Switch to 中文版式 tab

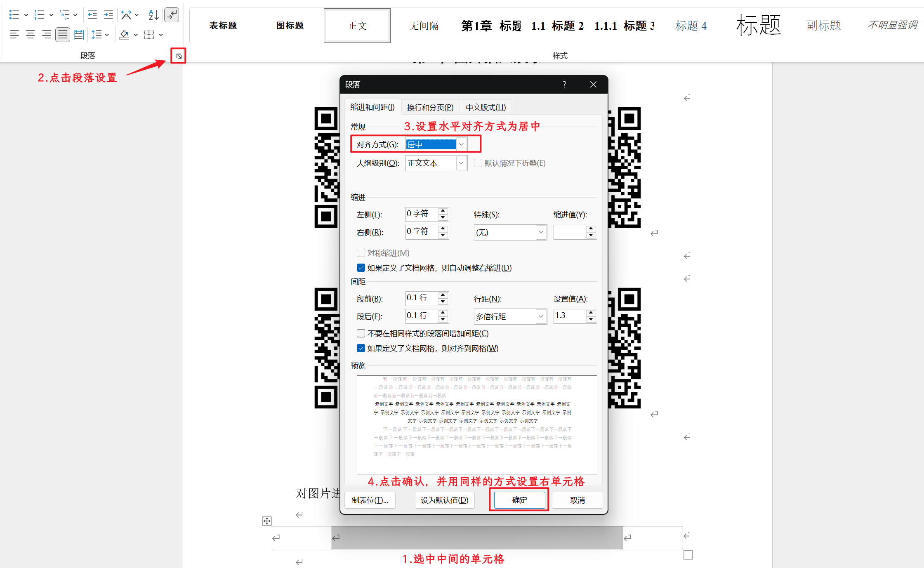[x=486, y=108]
